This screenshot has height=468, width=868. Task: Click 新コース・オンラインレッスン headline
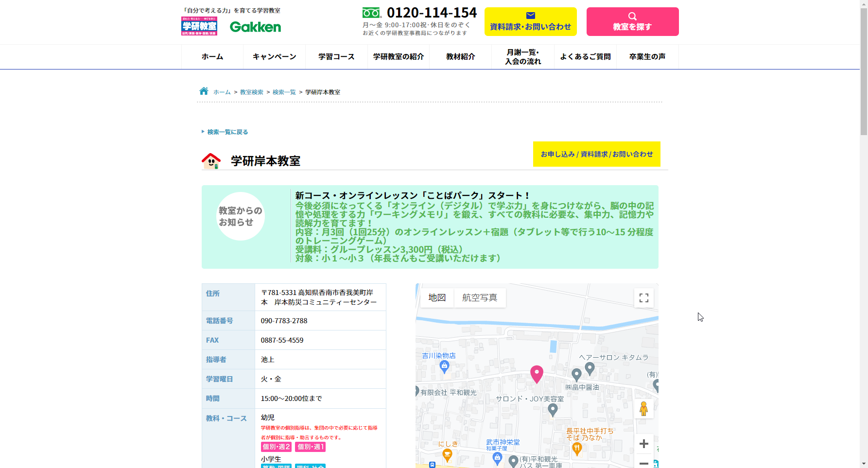coord(413,195)
